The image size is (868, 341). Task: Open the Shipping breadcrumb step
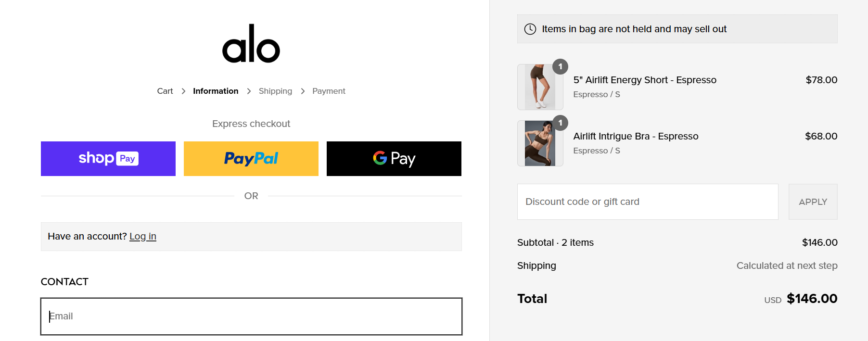pos(275,91)
